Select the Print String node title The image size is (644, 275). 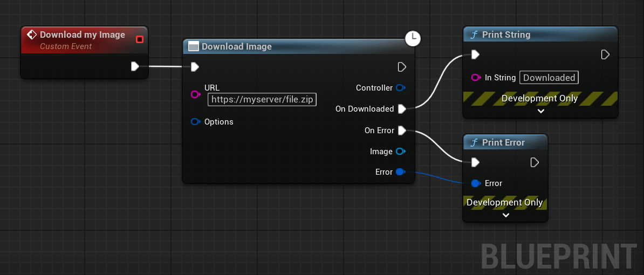coord(506,35)
